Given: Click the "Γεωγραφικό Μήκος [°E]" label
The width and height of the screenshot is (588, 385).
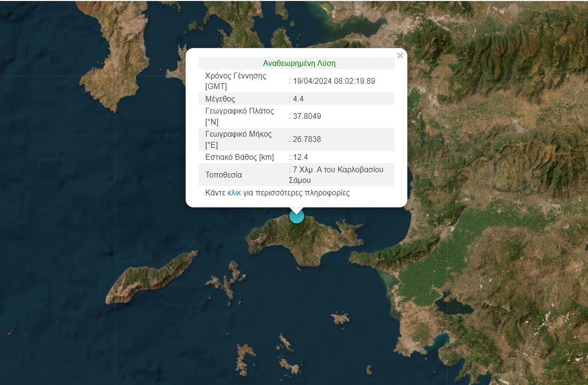Looking at the screenshot, I should pyautogui.click(x=238, y=140).
